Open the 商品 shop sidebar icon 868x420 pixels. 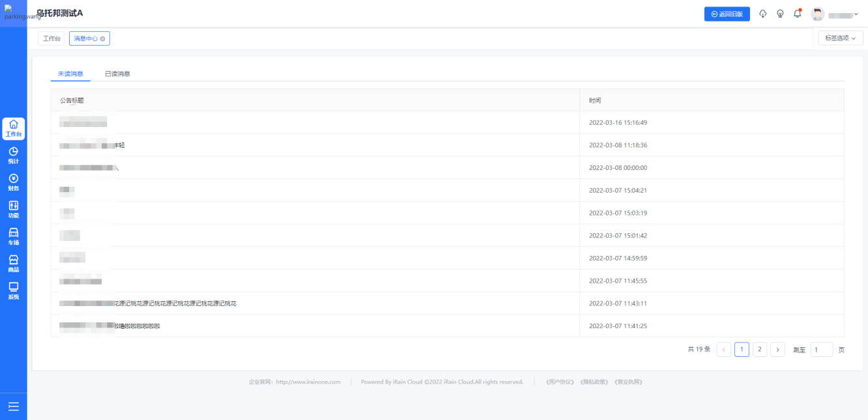(x=13, y=264)
